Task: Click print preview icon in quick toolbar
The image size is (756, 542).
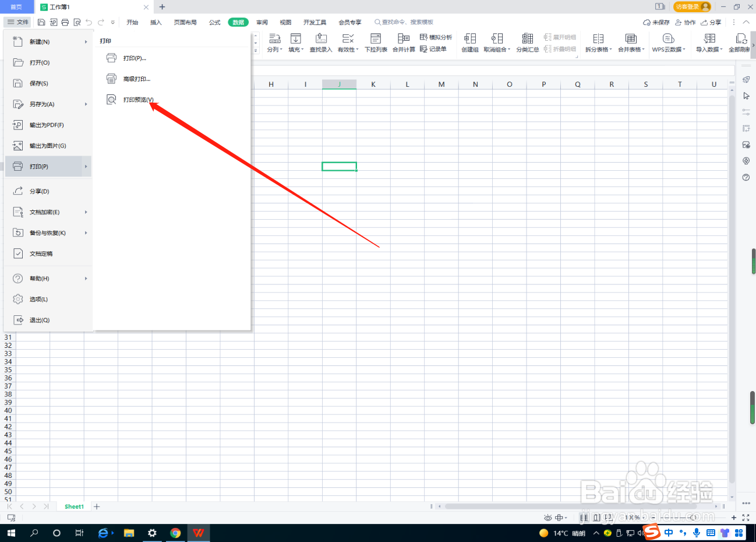Action: (x=77, y=22)
